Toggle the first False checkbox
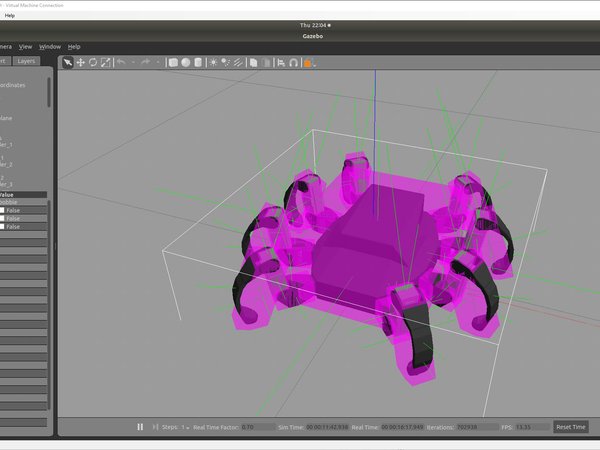600x450 pixels. (x=4, y=211)
